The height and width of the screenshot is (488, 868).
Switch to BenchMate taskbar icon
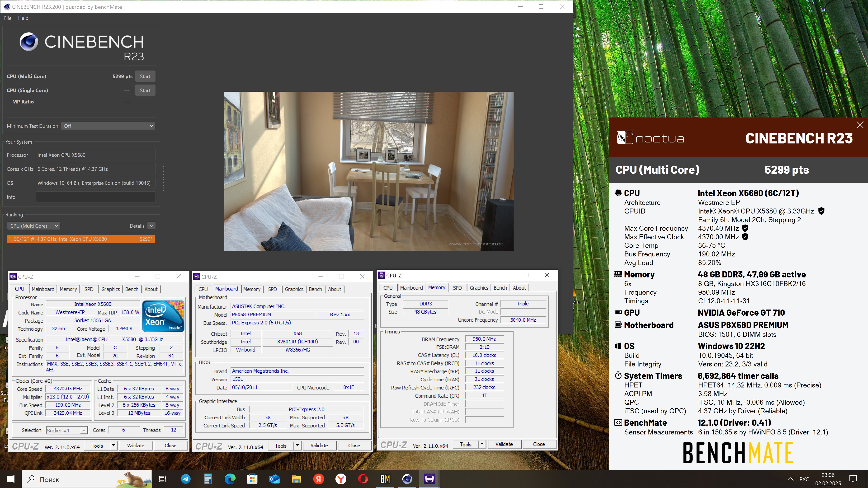click(x=385, y=479)
